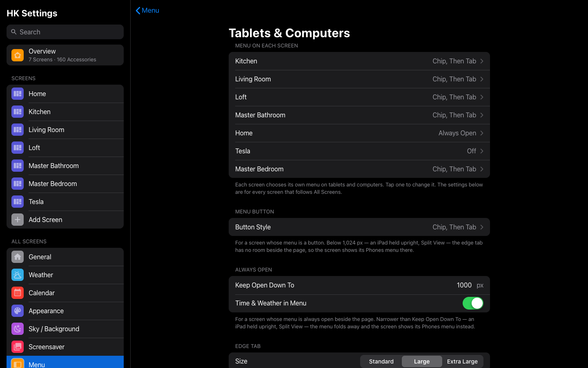The width and height of the screenshot is (588, 368).
Task: Open Weather settings in sidebar
Action: click(x=65, y=275)
